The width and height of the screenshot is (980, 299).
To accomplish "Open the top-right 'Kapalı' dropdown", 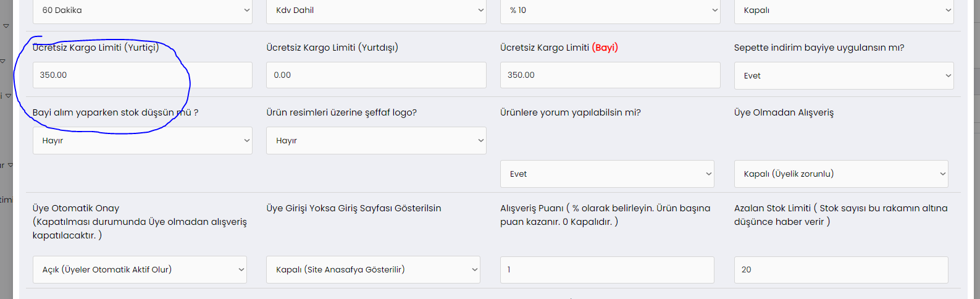I will tap(844, 11).
